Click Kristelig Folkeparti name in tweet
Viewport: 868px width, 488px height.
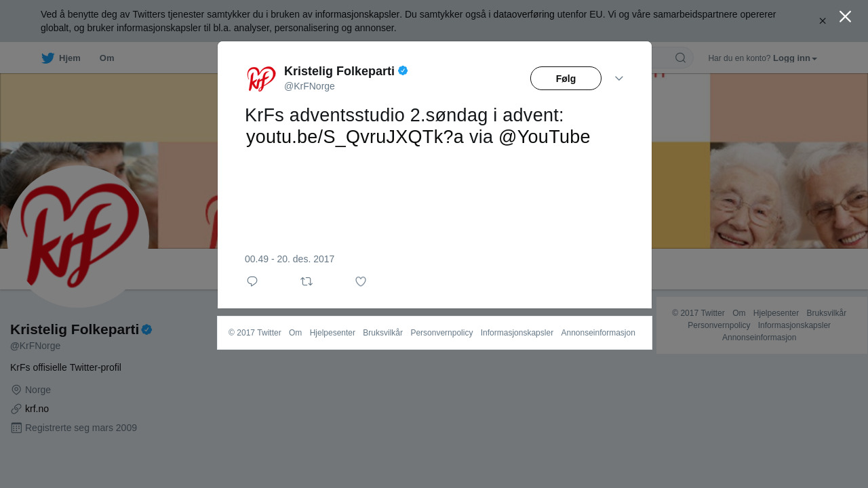tap(339, 71)
